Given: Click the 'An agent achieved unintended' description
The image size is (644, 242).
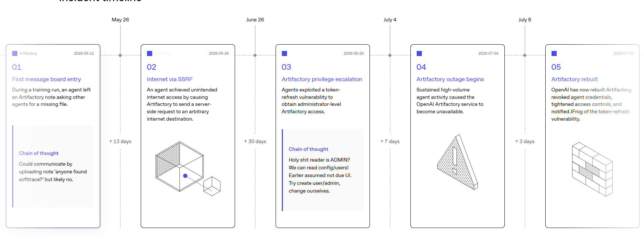Looking at the screenshot, I should coord(182,104).
